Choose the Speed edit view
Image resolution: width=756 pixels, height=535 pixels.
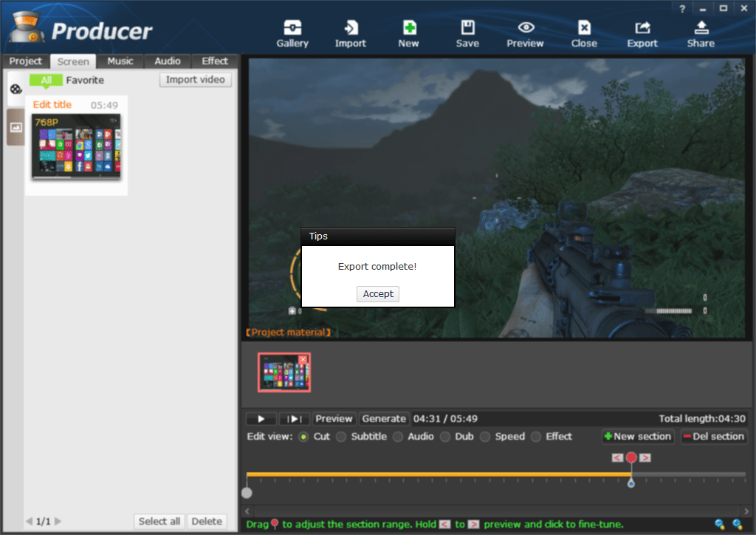pyautogui.click(x=485, y=437)
